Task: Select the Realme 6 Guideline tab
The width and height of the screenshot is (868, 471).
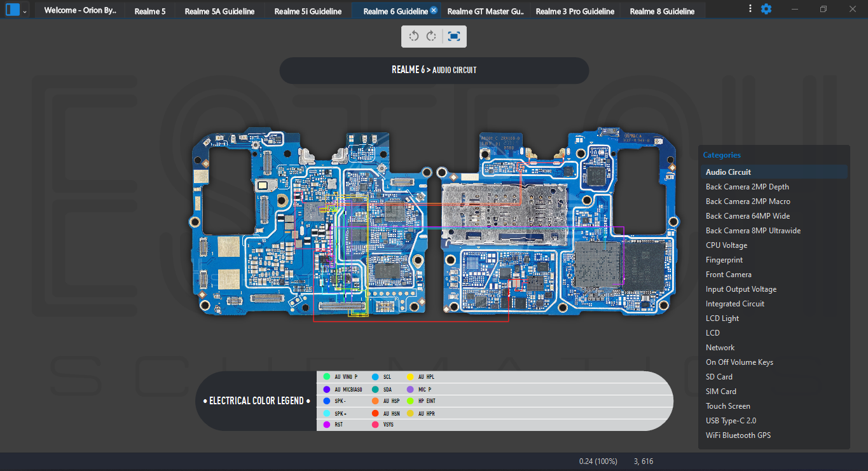Action: (396, 11)
